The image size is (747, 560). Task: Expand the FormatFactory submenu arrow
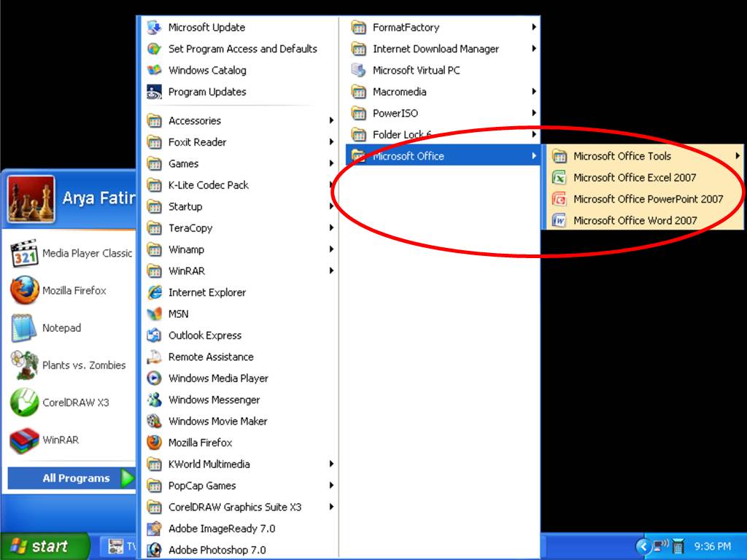pos(534,27)
